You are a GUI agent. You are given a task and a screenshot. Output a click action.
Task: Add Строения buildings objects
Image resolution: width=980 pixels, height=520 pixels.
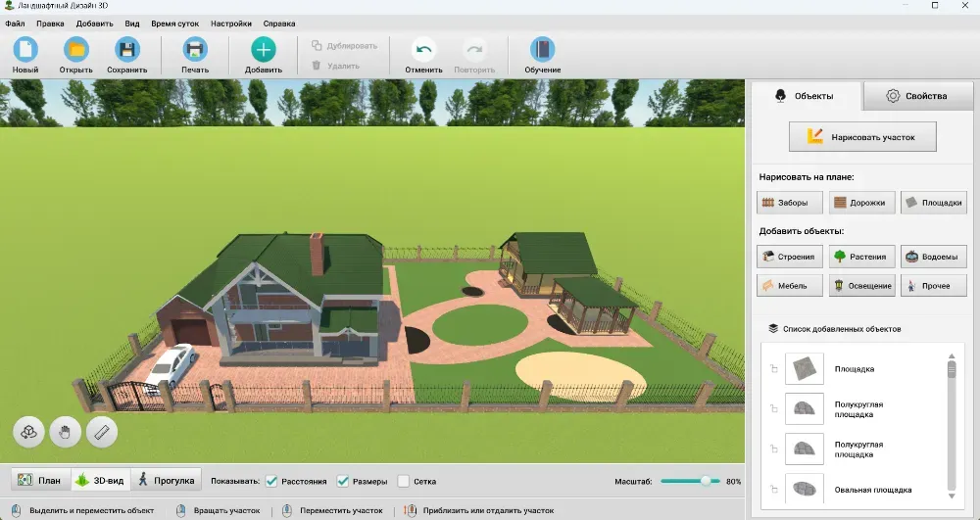pyautogui.click(x=789, y=257)
